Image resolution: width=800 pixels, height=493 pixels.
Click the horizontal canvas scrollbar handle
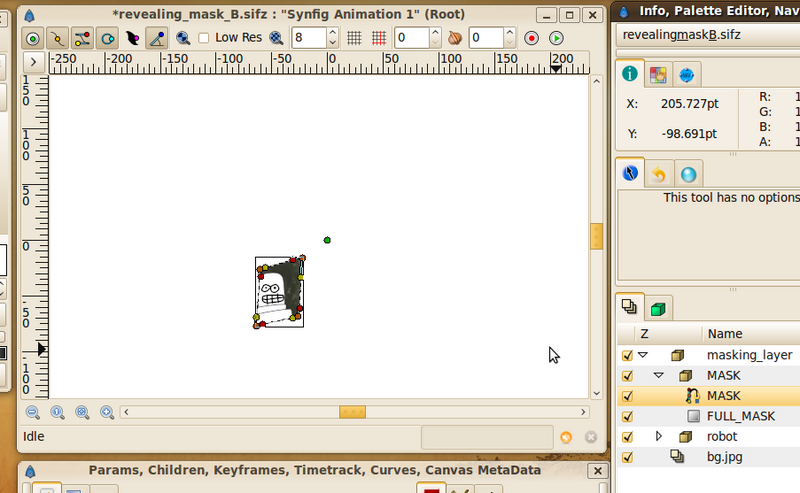[x=353, y=412]
